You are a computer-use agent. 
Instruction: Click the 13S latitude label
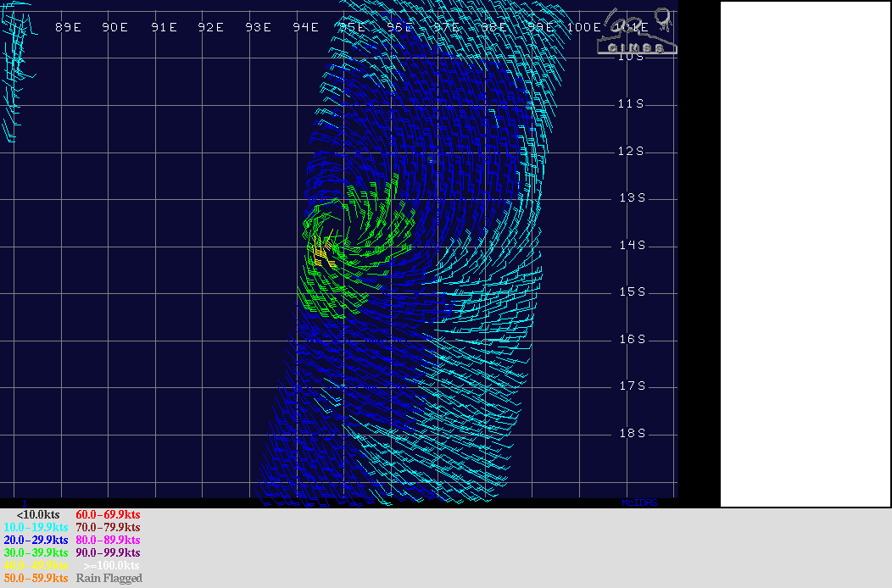633,197
